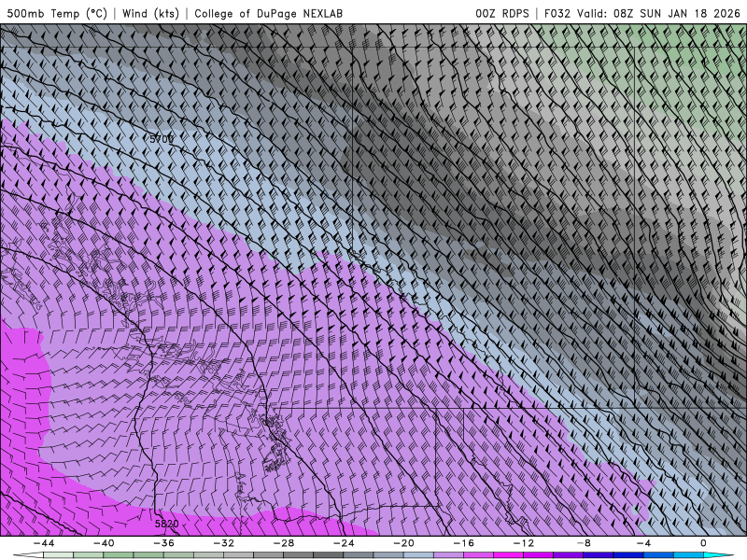Click 'College of DuPage NEXLAB' header text
The width and height of the screenshot is (747, 560).
point(268,13)
